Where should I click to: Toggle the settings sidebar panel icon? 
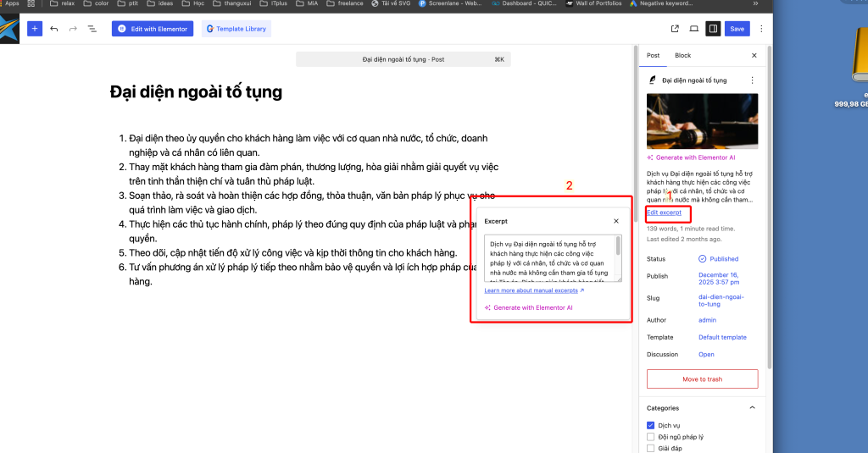(714, 29)
